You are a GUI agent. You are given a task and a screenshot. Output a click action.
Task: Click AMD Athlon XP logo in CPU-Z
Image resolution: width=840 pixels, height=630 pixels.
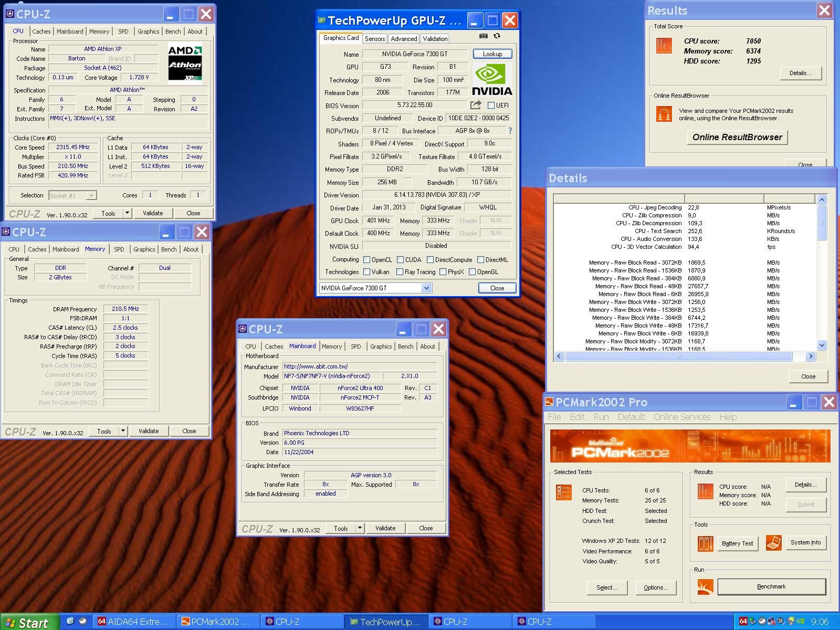point(185,64)
